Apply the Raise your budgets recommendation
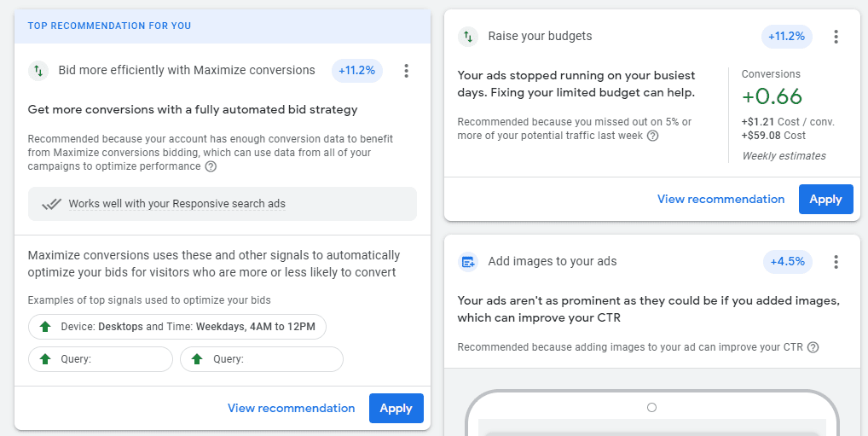Image resolution: width=868 pixels, height=436 pixels. pos(826,200)
